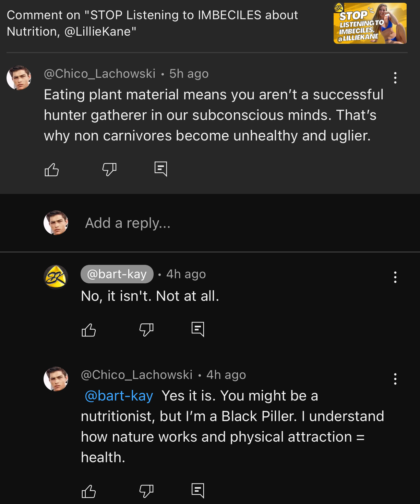This screenshot has height=504, width=420.
Task: Open bart-kay's yellow channel avatar
Action: (56, 277)
